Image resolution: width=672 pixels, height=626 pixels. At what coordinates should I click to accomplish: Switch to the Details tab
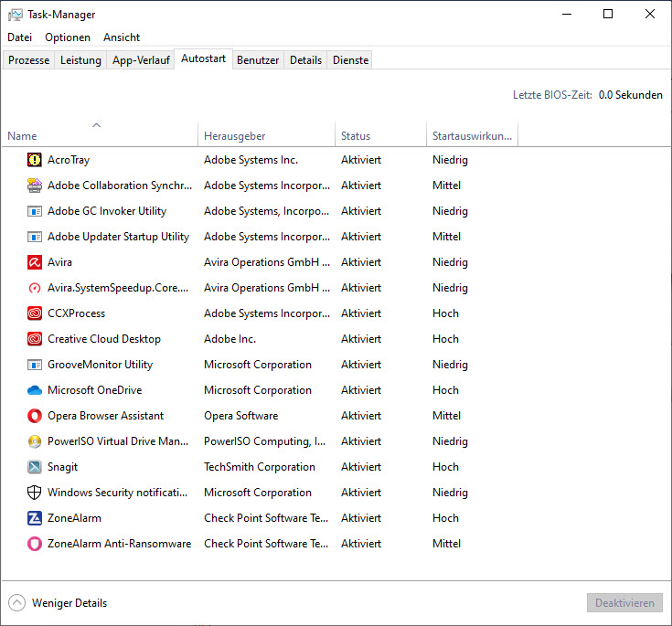(x=305, y=60)
